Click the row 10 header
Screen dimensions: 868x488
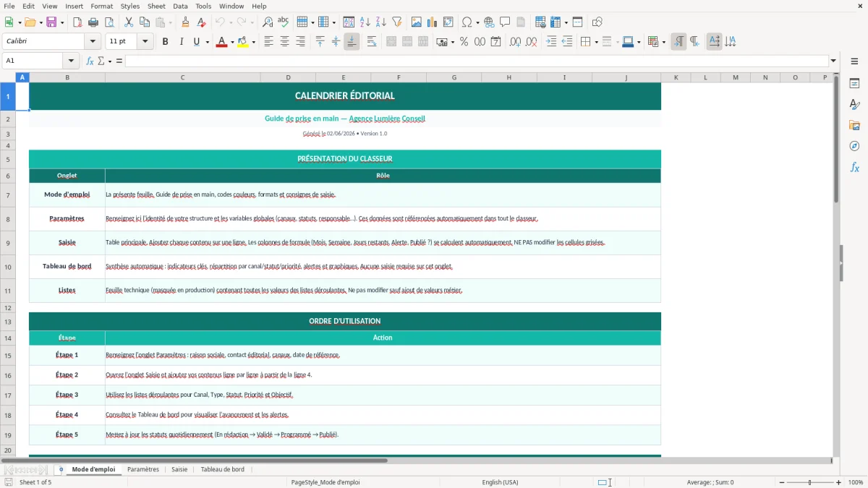7,267
